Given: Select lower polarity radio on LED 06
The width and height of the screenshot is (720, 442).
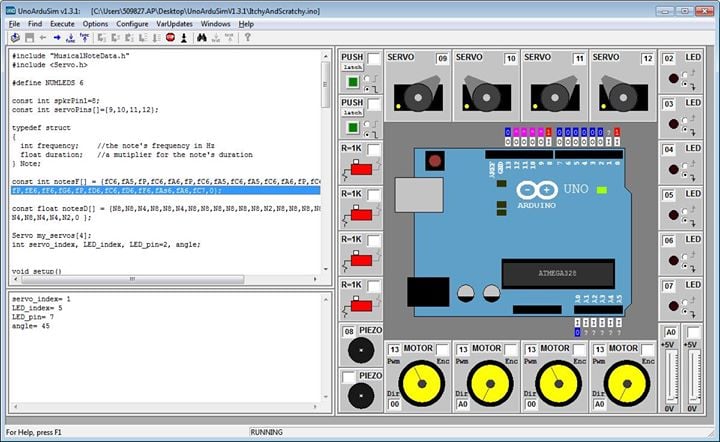Looking at the screenshot, I should click(x=685, y=266).
